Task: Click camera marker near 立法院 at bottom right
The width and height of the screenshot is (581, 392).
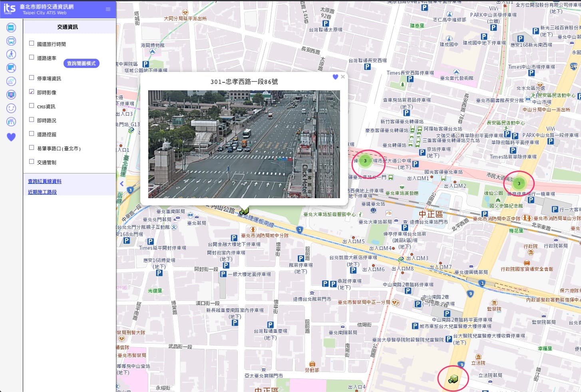Action: point(453,379)
